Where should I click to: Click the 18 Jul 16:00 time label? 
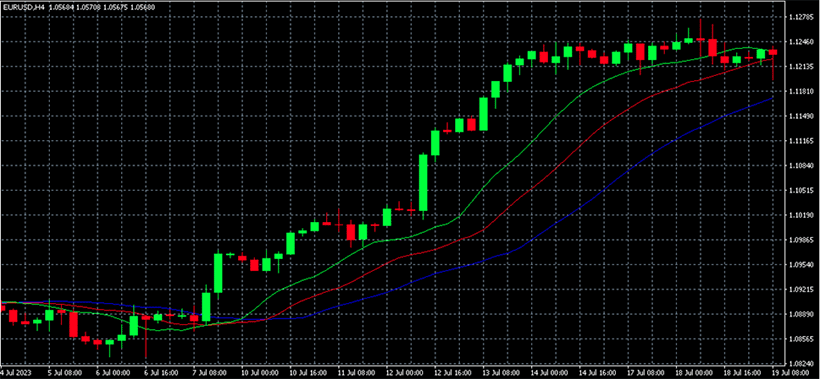[x=743, y=374]
